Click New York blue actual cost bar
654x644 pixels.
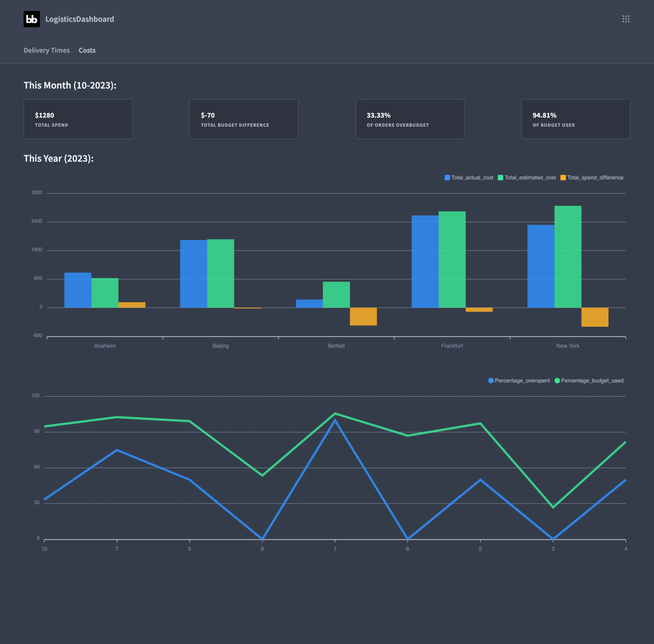[541, 266]
